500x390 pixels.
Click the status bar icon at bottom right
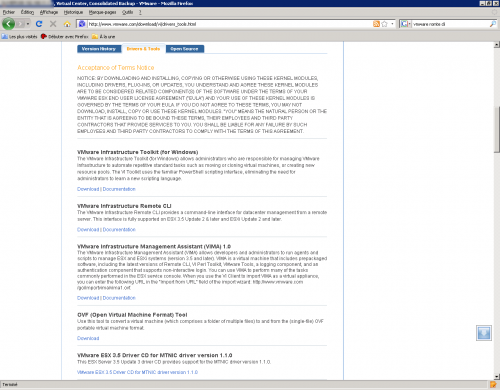tap(493, 385)
